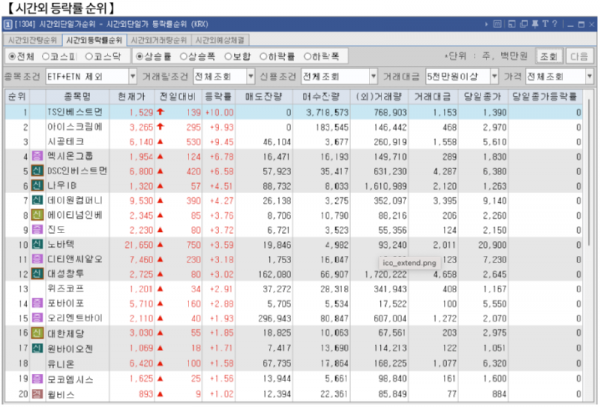Click the 종목명 column header
Screen dimensions: 600x407
tap(77, 96)
